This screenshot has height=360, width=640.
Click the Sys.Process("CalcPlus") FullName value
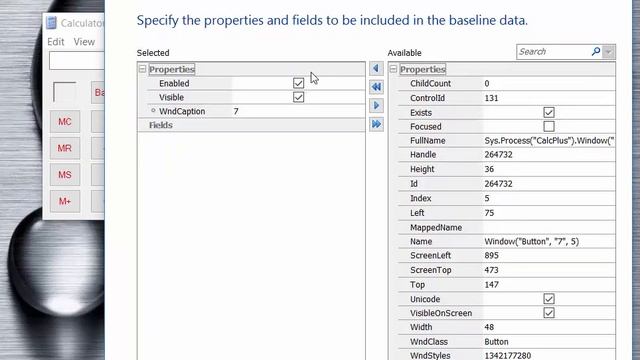coord(549,141)
